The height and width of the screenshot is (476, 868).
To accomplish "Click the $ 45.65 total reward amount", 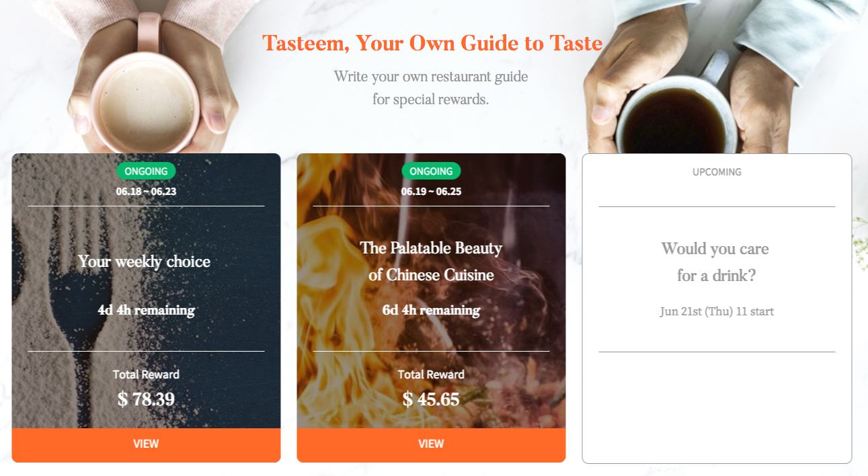I will [431, 399].
